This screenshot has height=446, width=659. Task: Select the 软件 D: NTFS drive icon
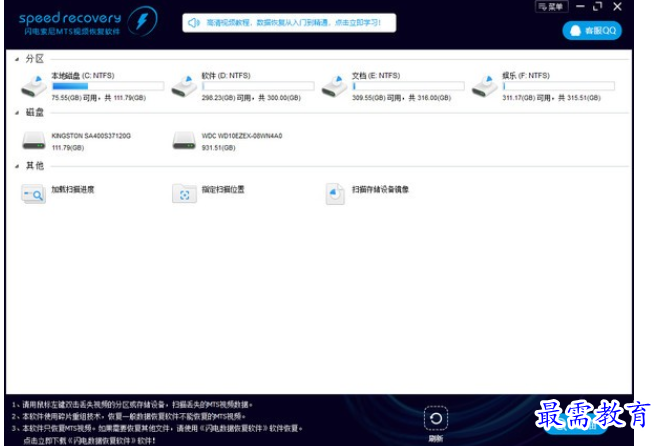click(184, 86)
